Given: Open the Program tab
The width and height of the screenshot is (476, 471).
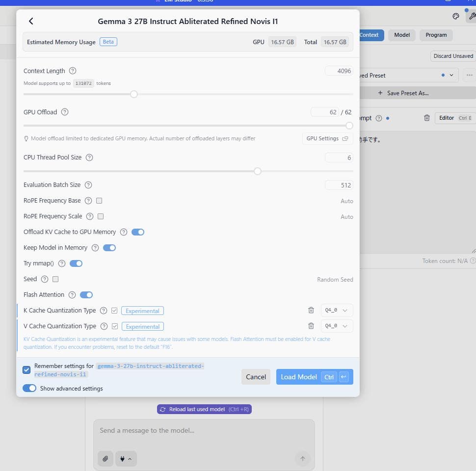Looking at the screenshot, I should (x=436, y=35).
